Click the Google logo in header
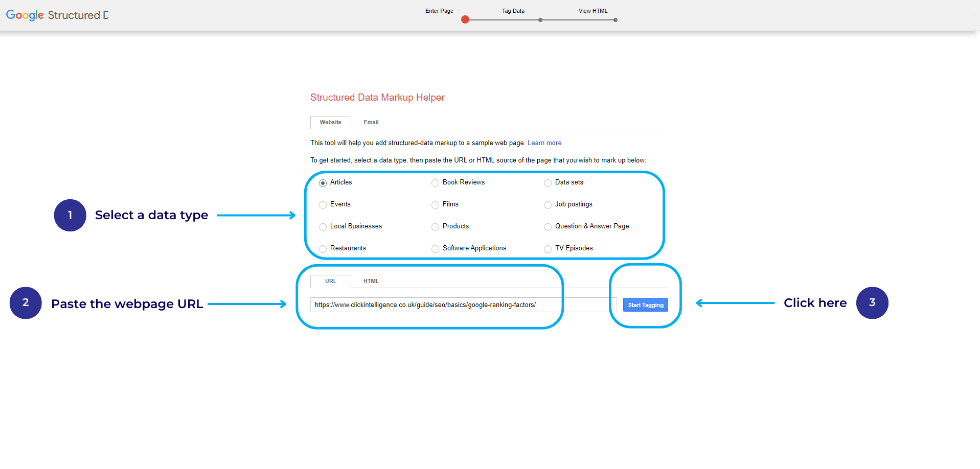This screenshot has width=980, height=469. (25, 15)
